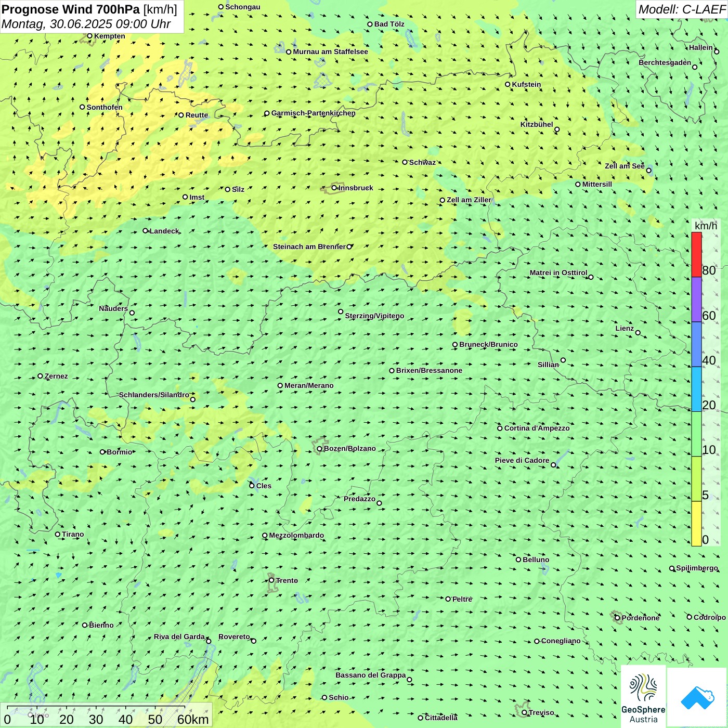Click the 60km mark on scale bar
Viewport: 728px width, 728px height.
(192, 719)
